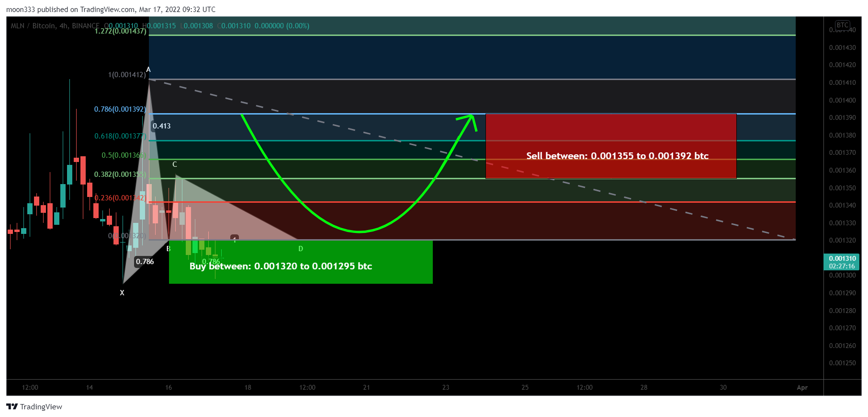Click the date label 16 on time axis

click(169, 388)
